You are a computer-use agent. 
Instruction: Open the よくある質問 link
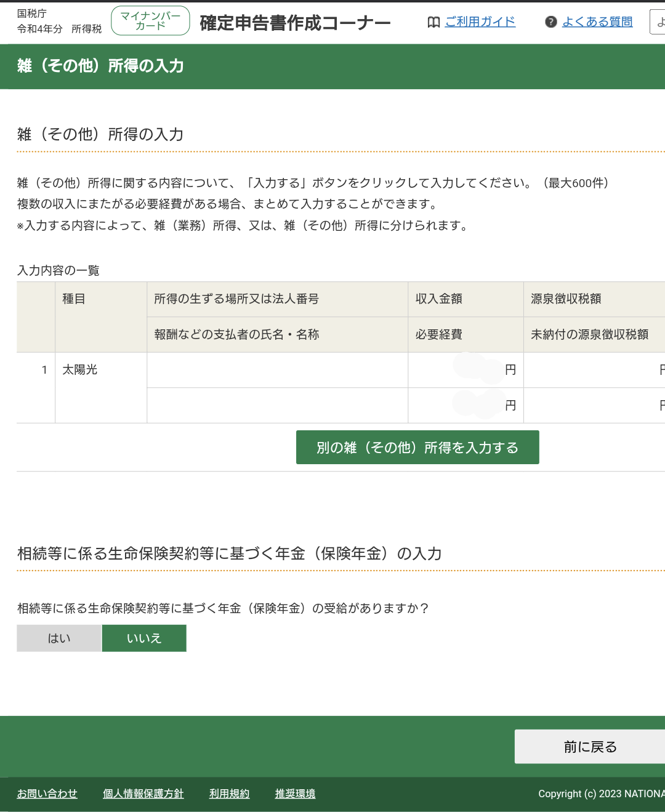597,22
